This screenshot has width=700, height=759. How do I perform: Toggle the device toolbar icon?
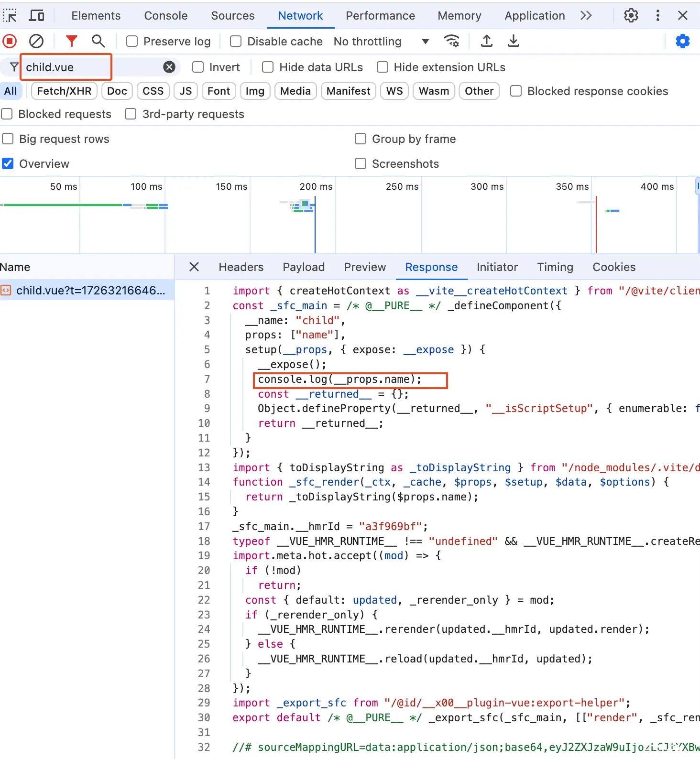pyautogui.click(x=36, y=16)
